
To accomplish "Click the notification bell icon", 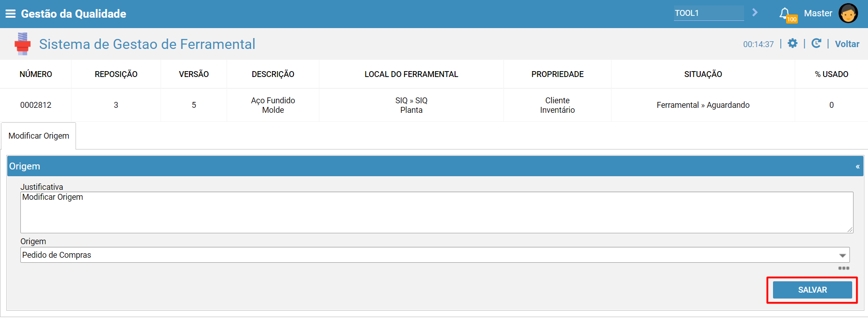I will [784, 13].
